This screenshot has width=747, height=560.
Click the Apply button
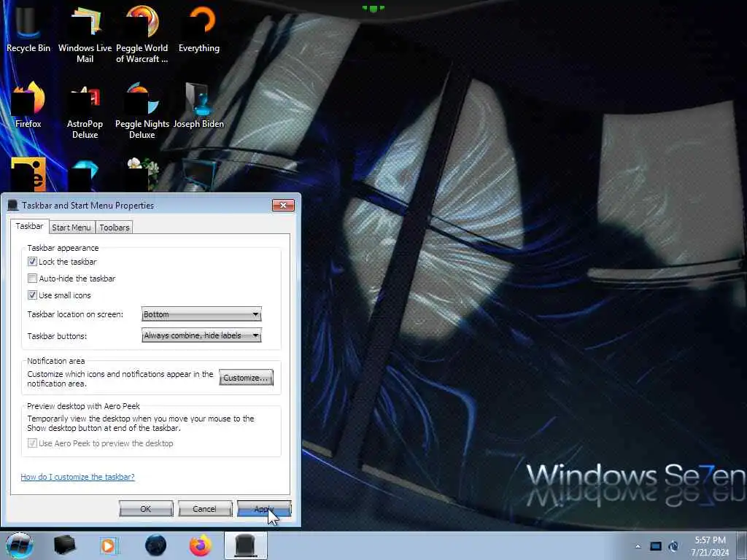click(264, 509)
